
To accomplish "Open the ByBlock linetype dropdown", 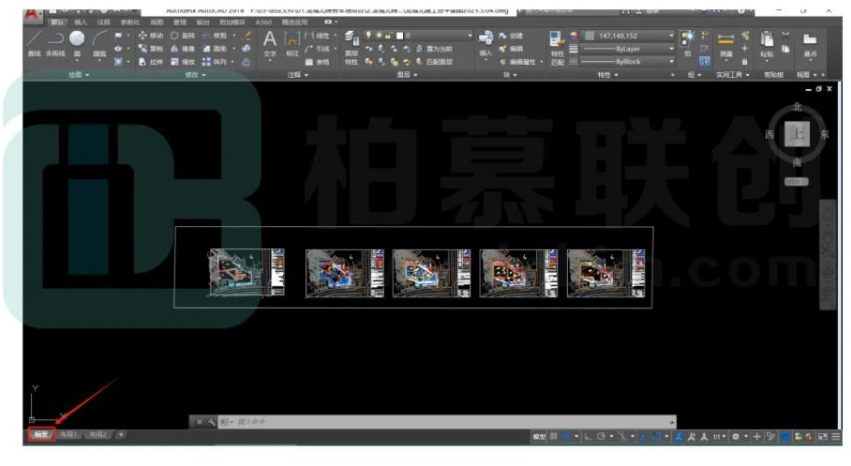I will 628,62.
